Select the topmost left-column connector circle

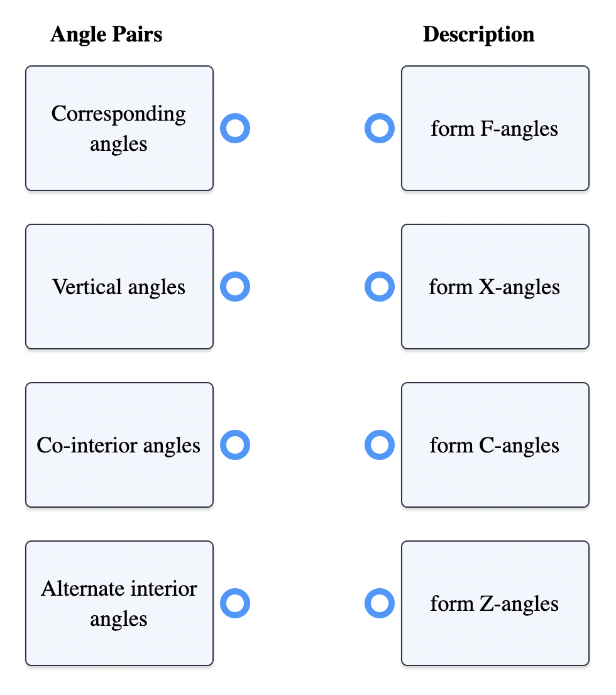(234, 128)
